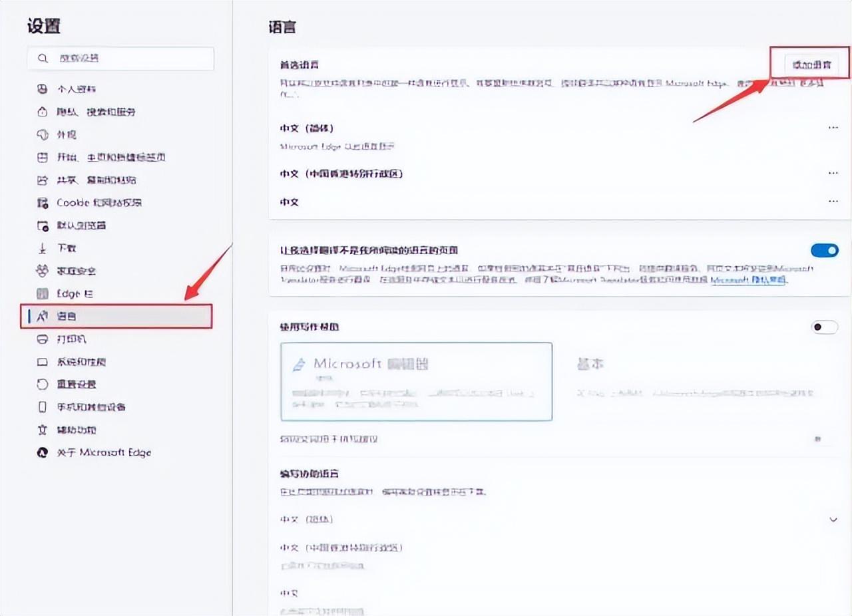Follow the Microsoft 隐私声明 link
The image size is (852, 616).
pos(749,281)
